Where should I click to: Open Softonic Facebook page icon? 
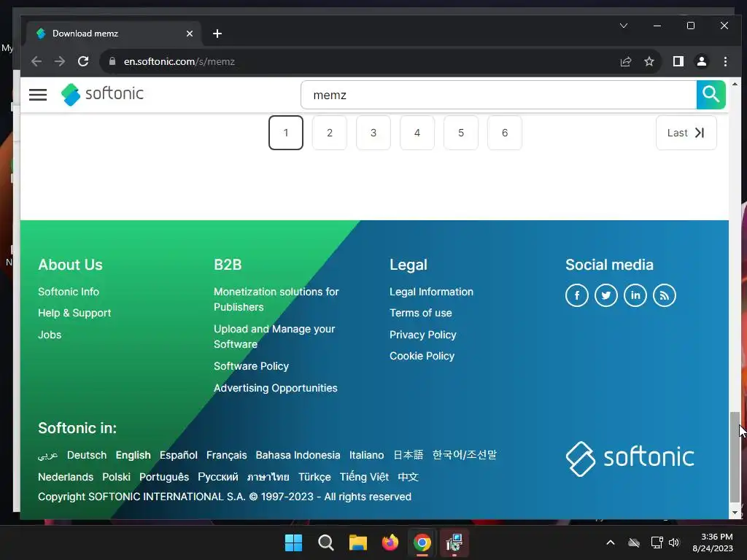pyautogui.click(x=576, y=295)
